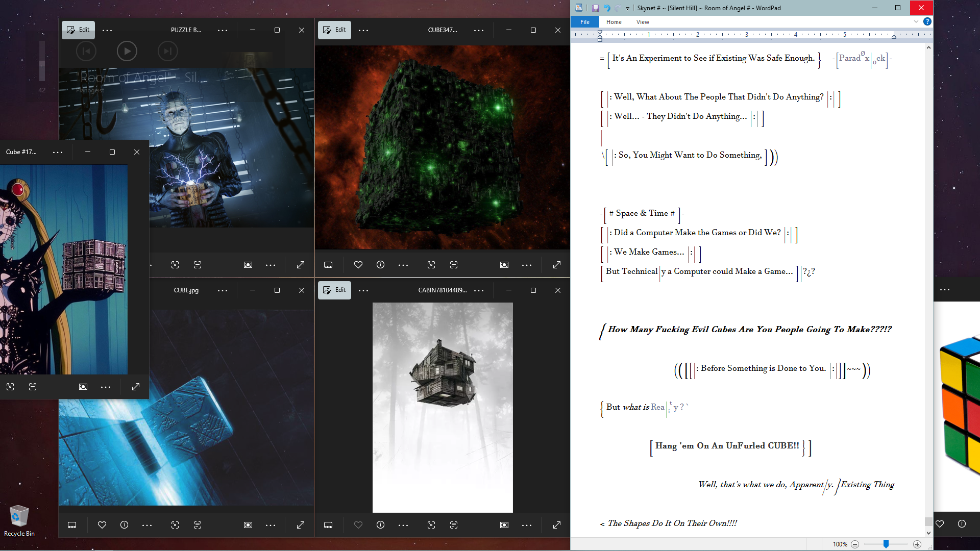The image size is (980, 551).
Task: Click WordPad scrollbar down arrow
Action: pyautogui.click(x=928, y=533)
